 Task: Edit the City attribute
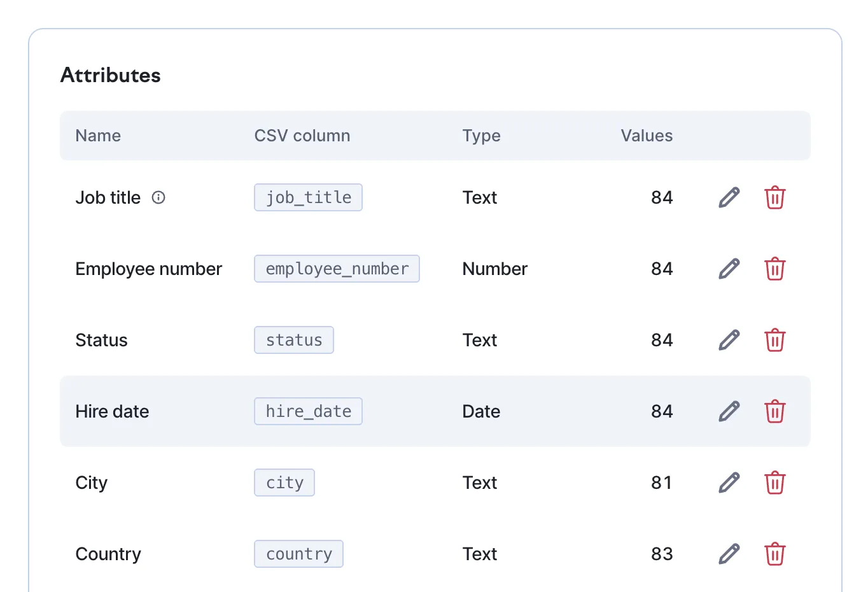(729, 483)
